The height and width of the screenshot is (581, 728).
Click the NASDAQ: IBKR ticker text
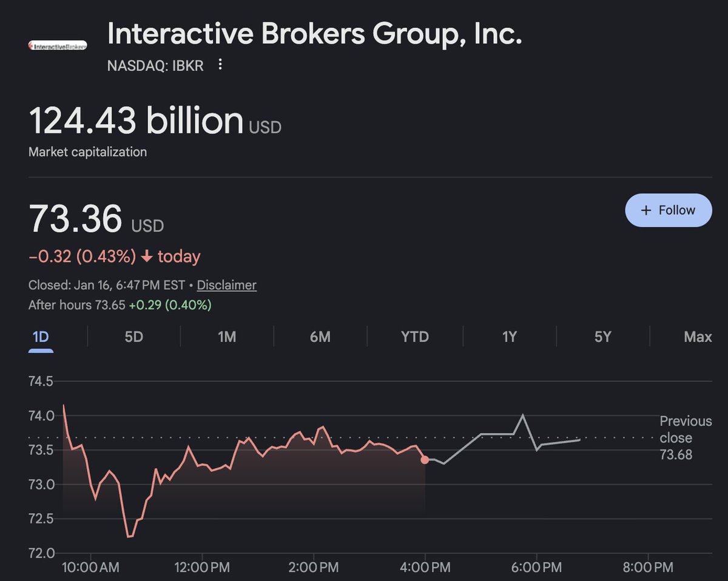tap(155, 65)
